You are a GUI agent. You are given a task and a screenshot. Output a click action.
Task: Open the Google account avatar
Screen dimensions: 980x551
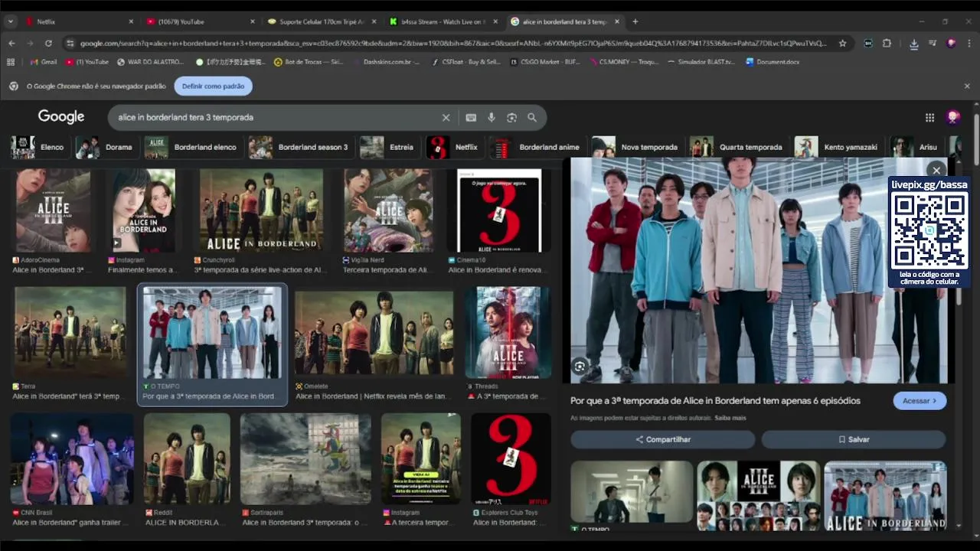tap(953, 117)
